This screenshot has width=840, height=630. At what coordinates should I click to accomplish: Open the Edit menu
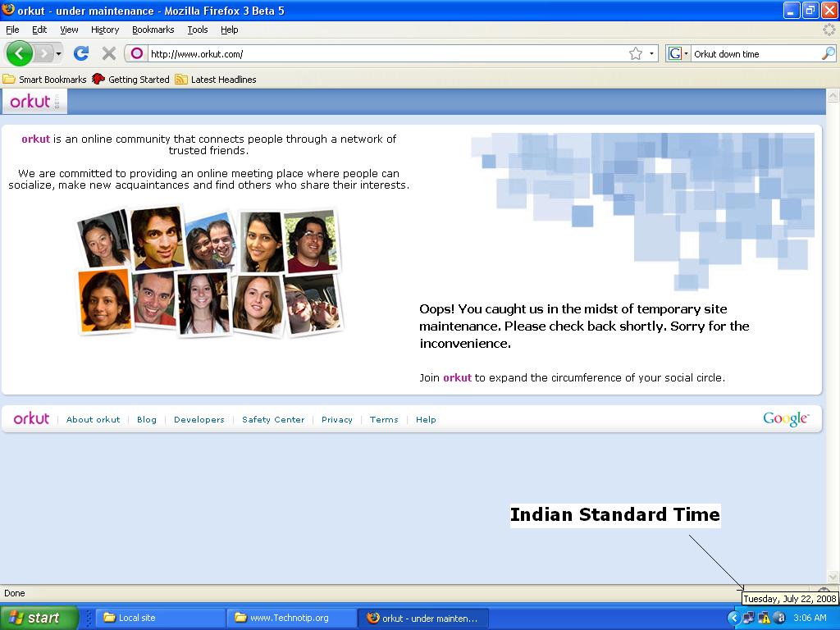coord(39,30)
